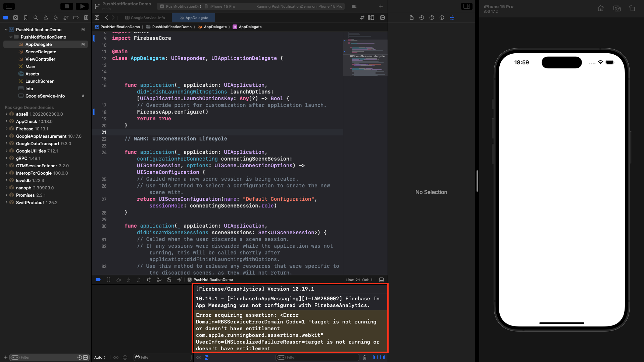This screenshot has height=362, width=644.
Task: Open the Issue navigator warning icon
Action: tap(46, 18)
